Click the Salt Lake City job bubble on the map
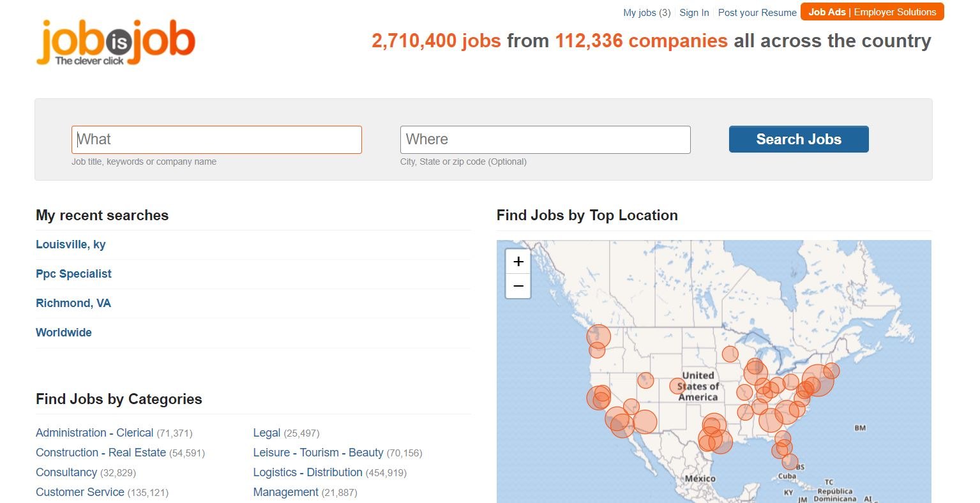 pos(645,380)
